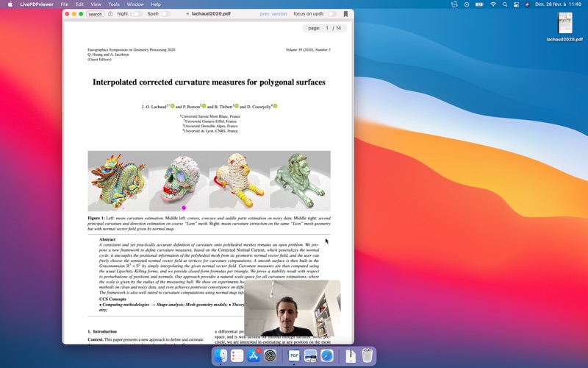
Task: Click the bookmark icon in LivePDFviewer toolbar
Action: [x=345, y=14]
